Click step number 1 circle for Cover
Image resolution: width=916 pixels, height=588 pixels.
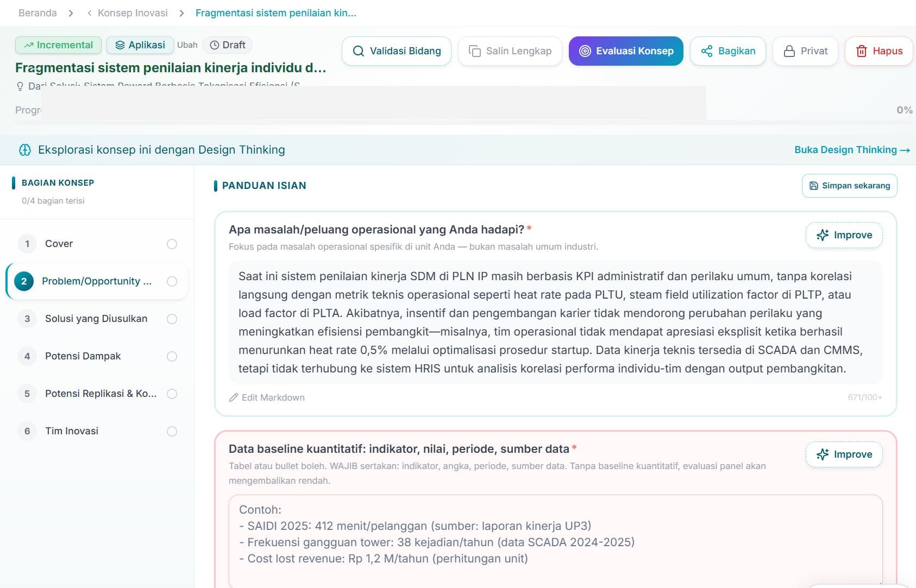[x=27, y=244]
